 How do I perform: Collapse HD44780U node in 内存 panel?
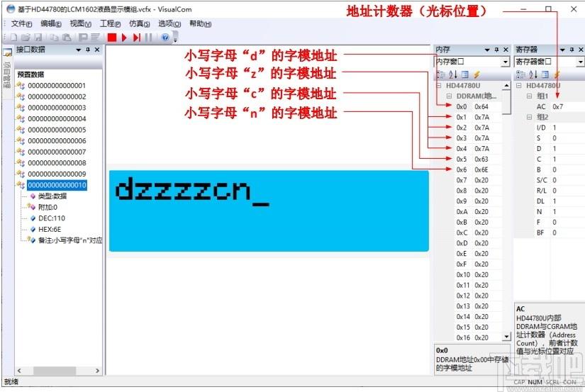coord(439,85)
